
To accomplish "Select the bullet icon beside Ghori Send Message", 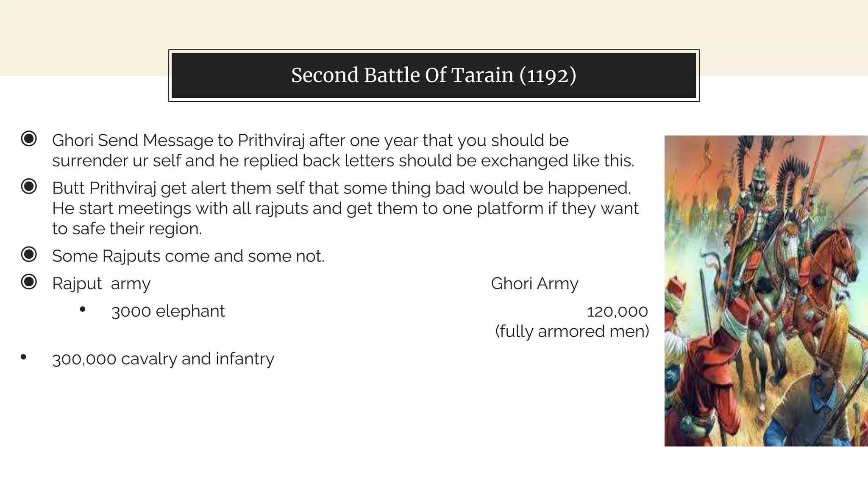I will [x=29, y=139].
